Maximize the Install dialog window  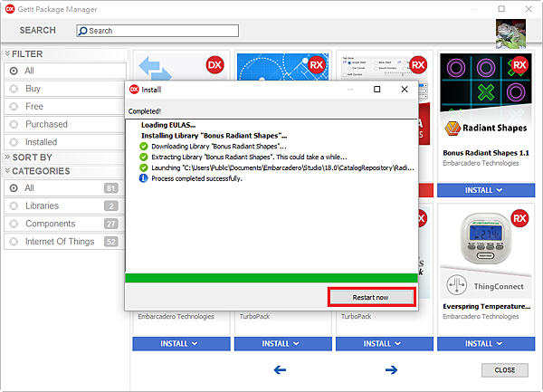[377, 90]
